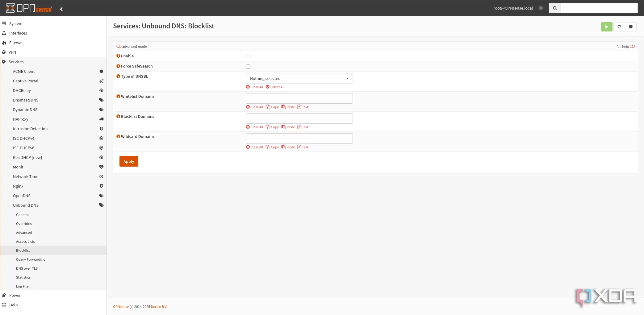
Task: Click the OPNsense logo
Action: point(29,8)
